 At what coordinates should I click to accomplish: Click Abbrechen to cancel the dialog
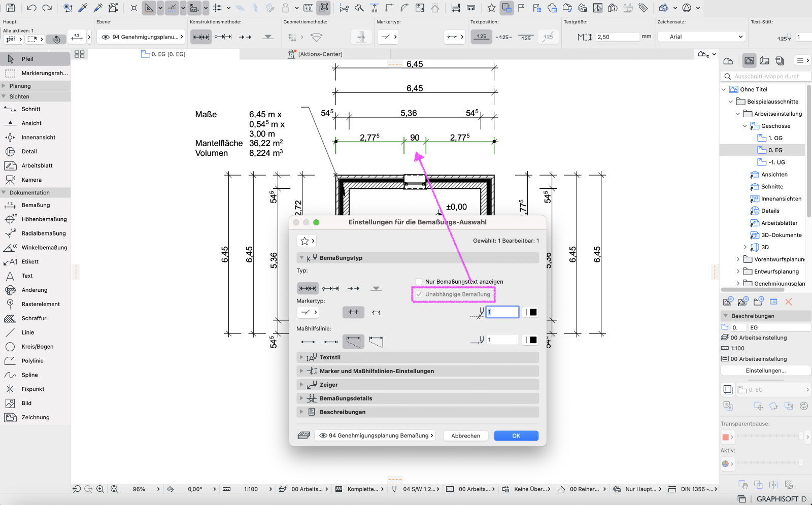coord(466,436)
